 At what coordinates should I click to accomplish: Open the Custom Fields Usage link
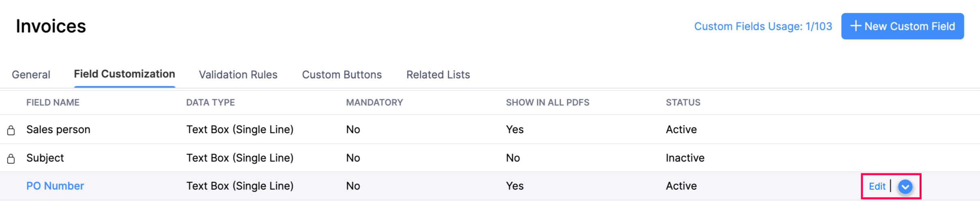click(763, 26)
